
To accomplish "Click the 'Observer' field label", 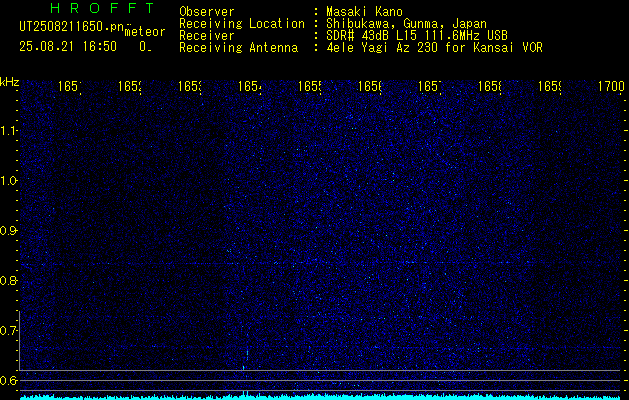I will (207, 12).
